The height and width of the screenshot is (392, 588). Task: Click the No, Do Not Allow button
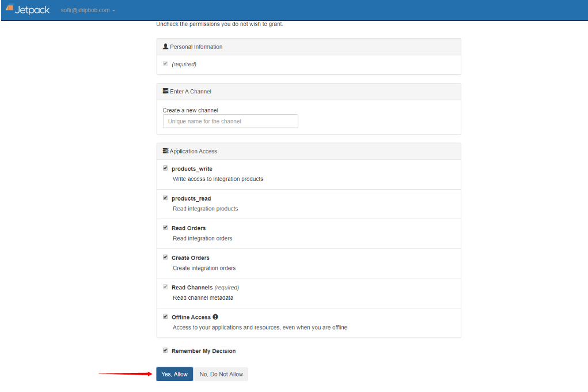(x=221, y=374)
